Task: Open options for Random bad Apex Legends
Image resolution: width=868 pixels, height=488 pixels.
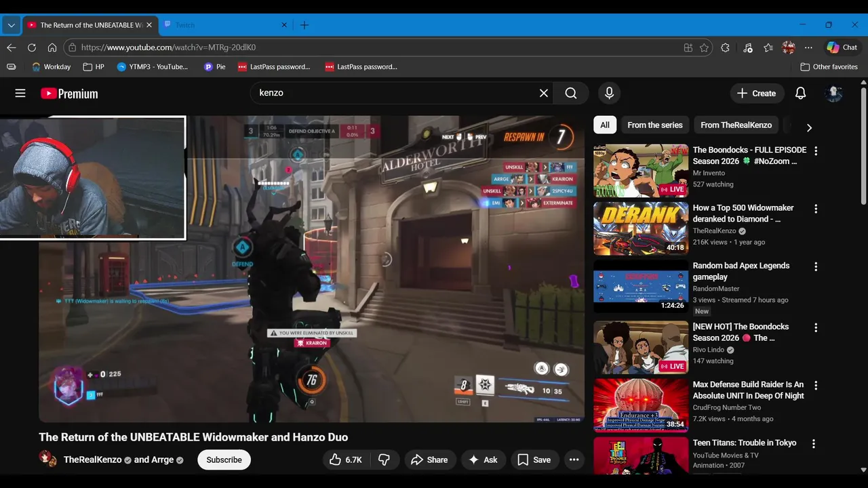Action: (816, 266)
